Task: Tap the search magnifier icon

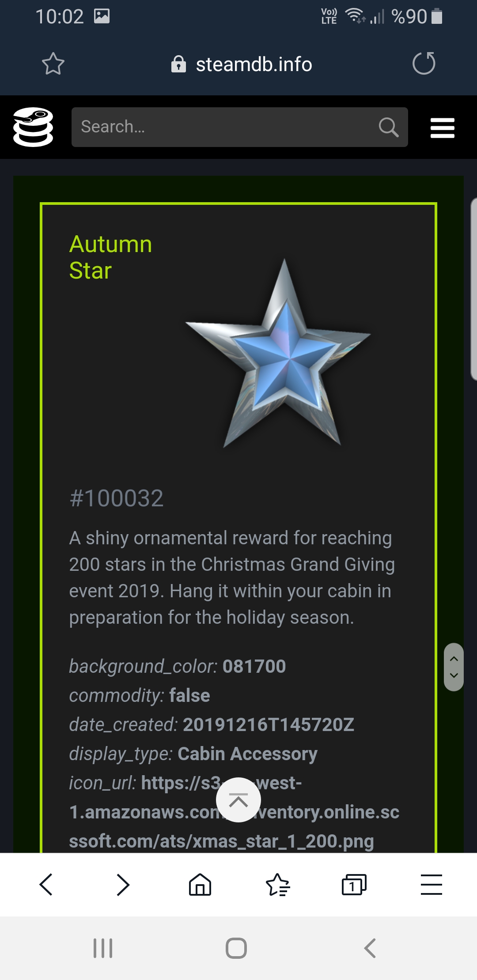Action: pos(389,127)
